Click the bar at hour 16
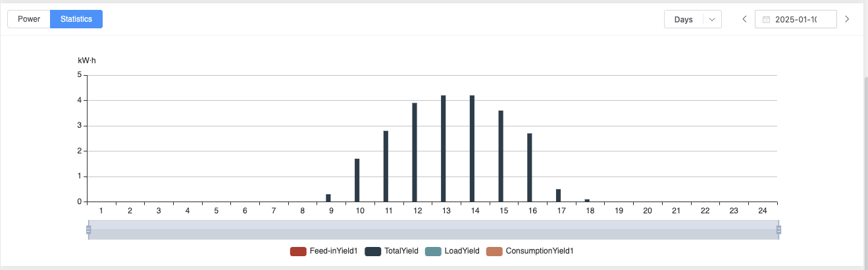Image resolution: width=868 pixels, height=270 pixels. pyautogui.click(x=530, y=167)
